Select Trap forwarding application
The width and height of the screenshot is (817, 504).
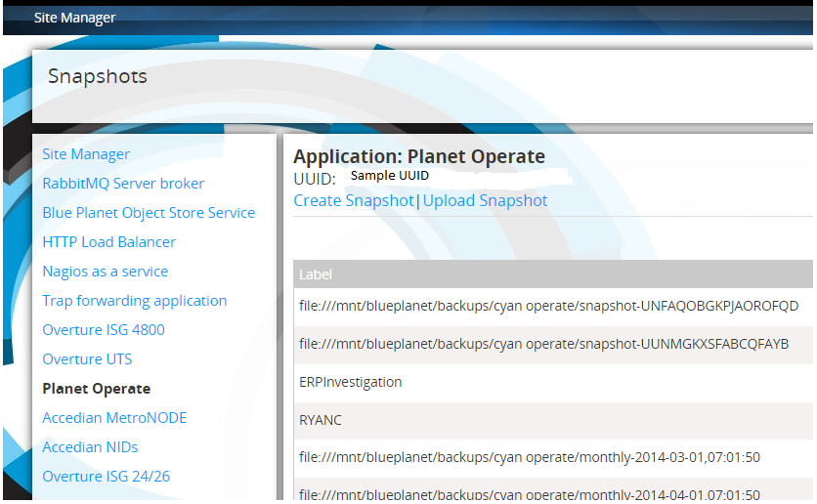(x=135, y=301)
